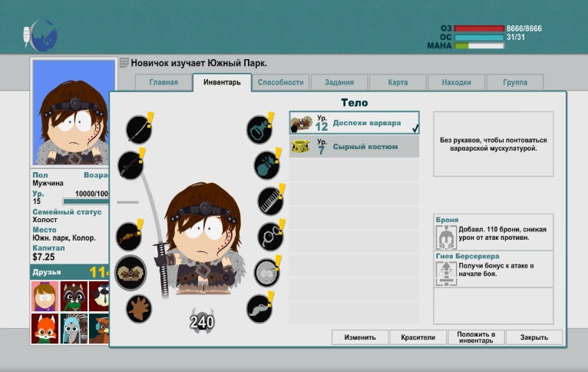The height and width of the screenshot is (372, 588).
Task: Open the barbarian body armor slot
Action: point(130,273)
